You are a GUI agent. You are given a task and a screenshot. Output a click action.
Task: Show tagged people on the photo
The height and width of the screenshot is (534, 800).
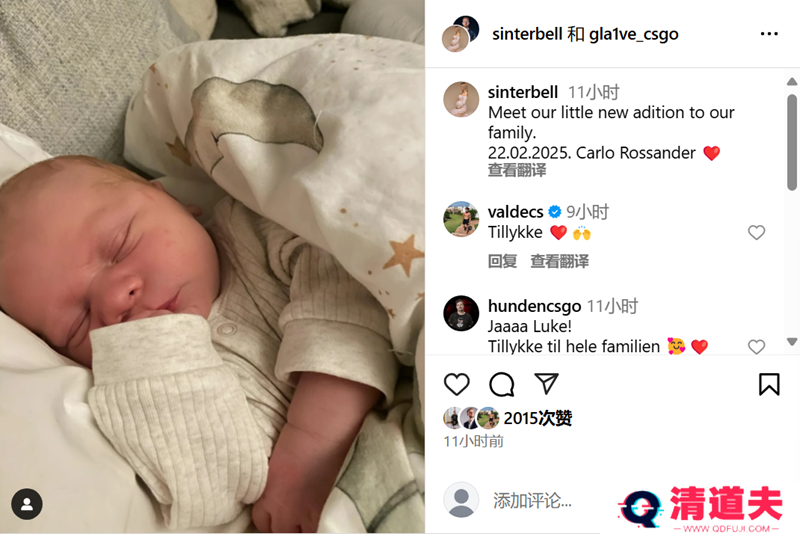pos(27,504)
